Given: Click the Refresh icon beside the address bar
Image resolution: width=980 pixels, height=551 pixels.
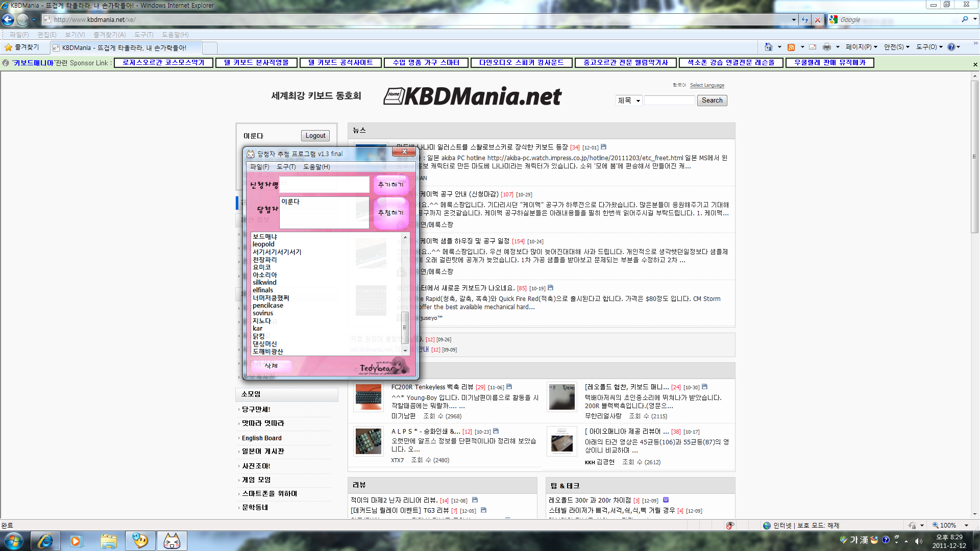Looking at the screenshot, I should click(x=805, y=19).
